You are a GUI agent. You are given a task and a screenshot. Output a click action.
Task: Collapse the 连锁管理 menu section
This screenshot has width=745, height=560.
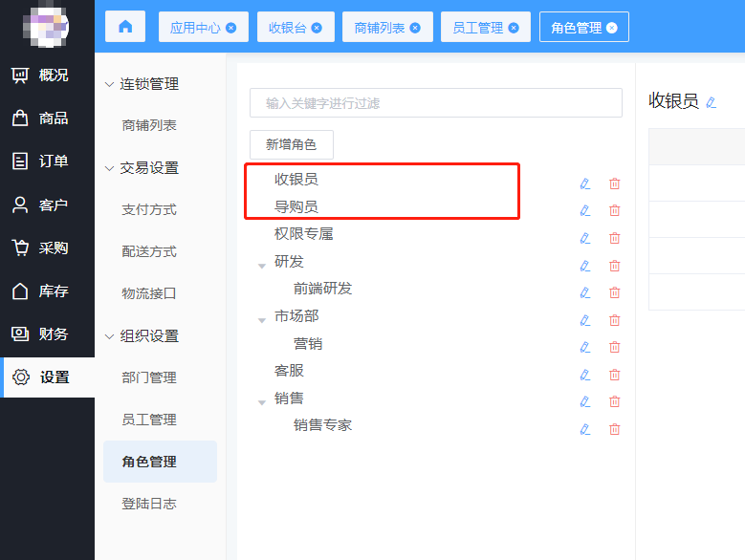pos(109,84)
